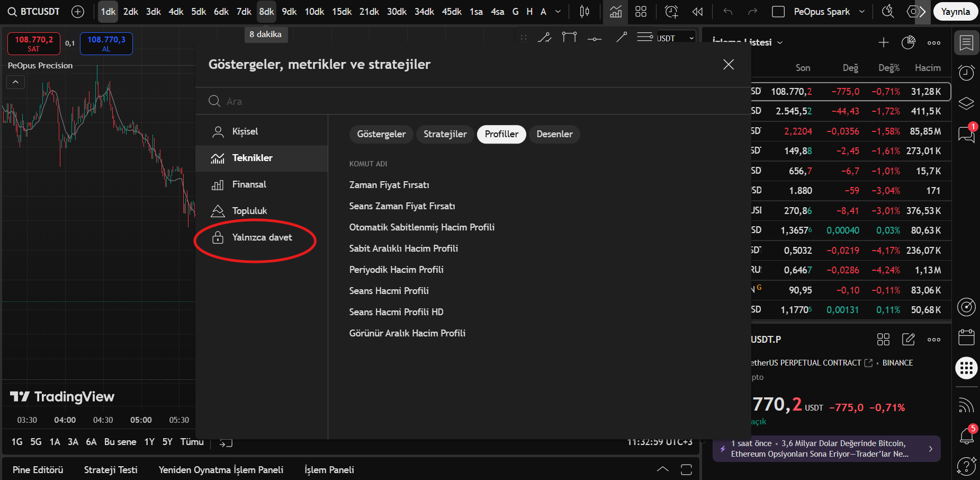Open the economic calendar sidebar icon
Viewport: 980px width, 480px height.
click(x=966, y=337)
